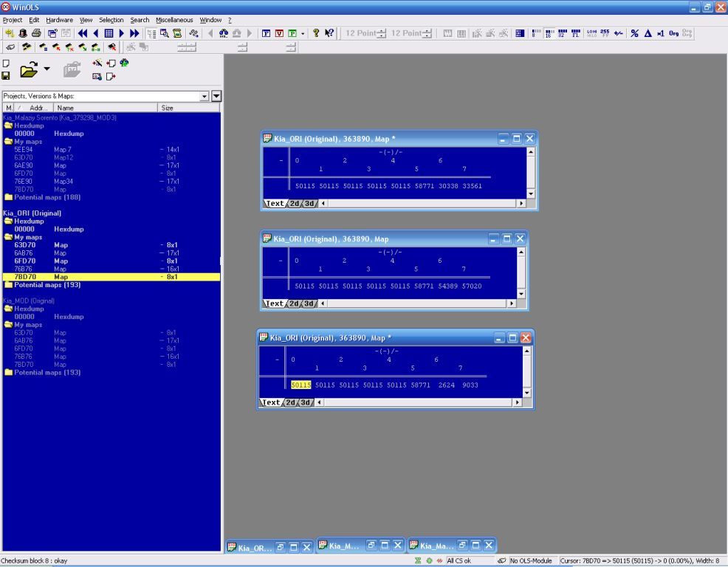The height and width of the screenshot is (567, 728).
Task: Toggle LoHi byte order
Action: click(592, 33)
